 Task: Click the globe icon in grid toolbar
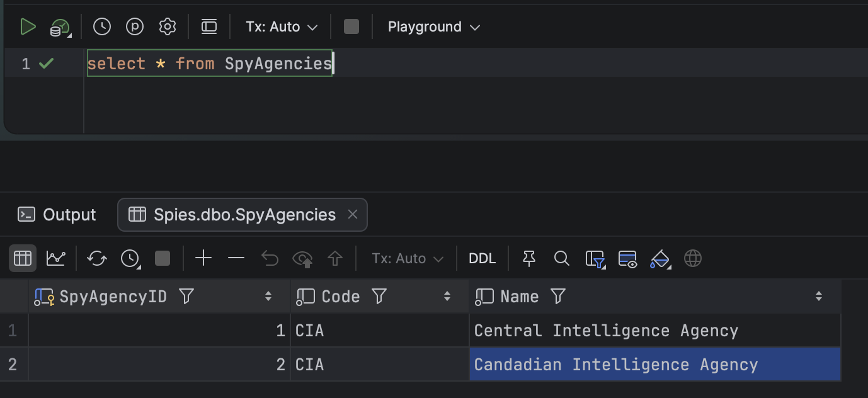[693, 258]
